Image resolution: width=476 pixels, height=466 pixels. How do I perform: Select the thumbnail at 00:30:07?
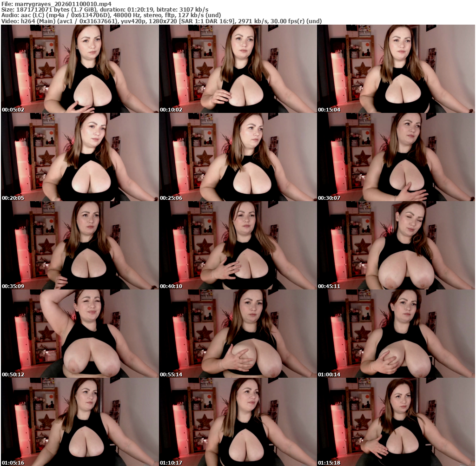(396, 157)
